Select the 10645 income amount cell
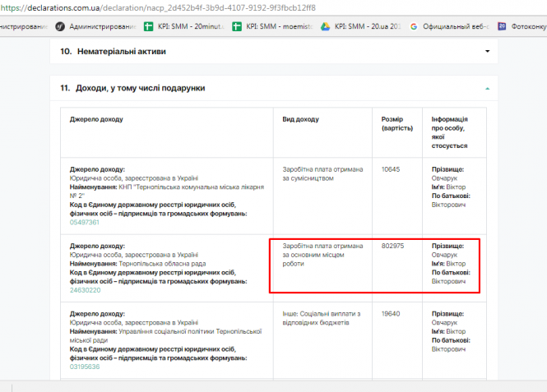Screen dimensions: 547x392 (391, 168)
